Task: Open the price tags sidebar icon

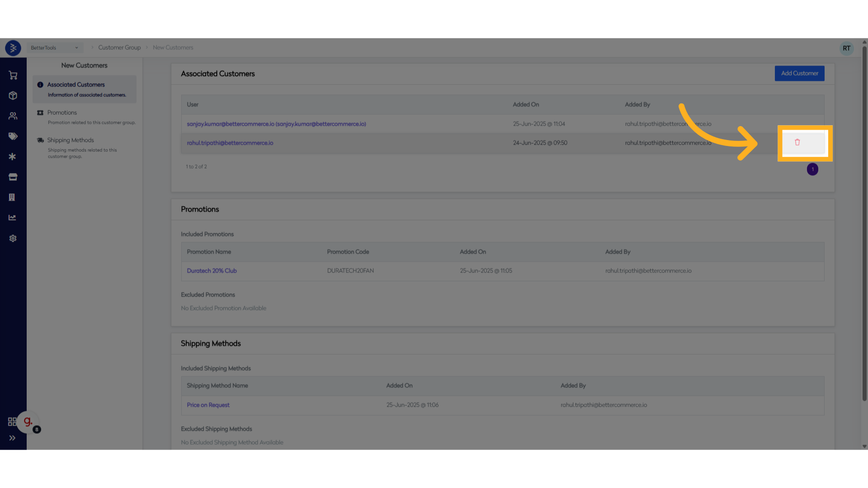Action: [x=13, y=136]
